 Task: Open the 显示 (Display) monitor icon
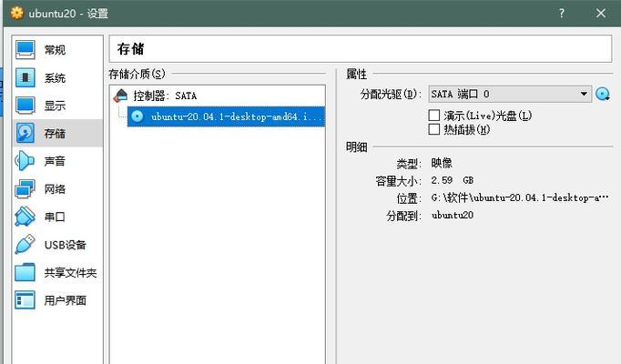[x=25, y=106]
